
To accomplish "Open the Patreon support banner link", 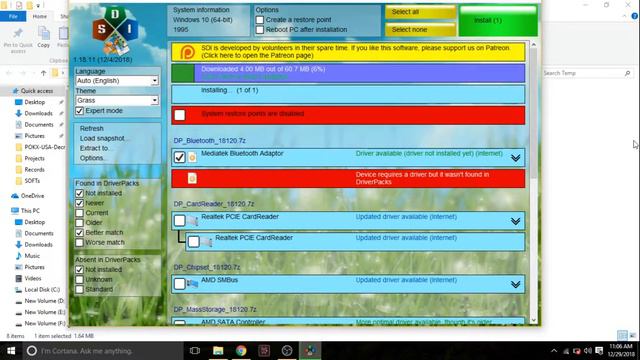I will click(348, 52).
